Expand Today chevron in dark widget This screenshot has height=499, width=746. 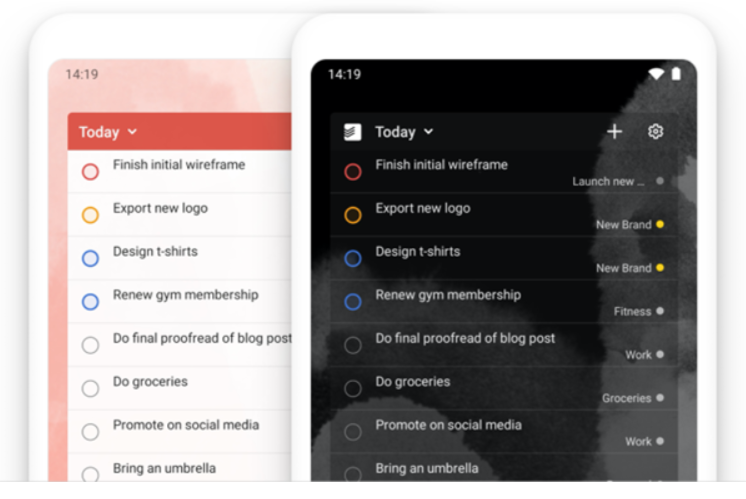click(429, 132)
